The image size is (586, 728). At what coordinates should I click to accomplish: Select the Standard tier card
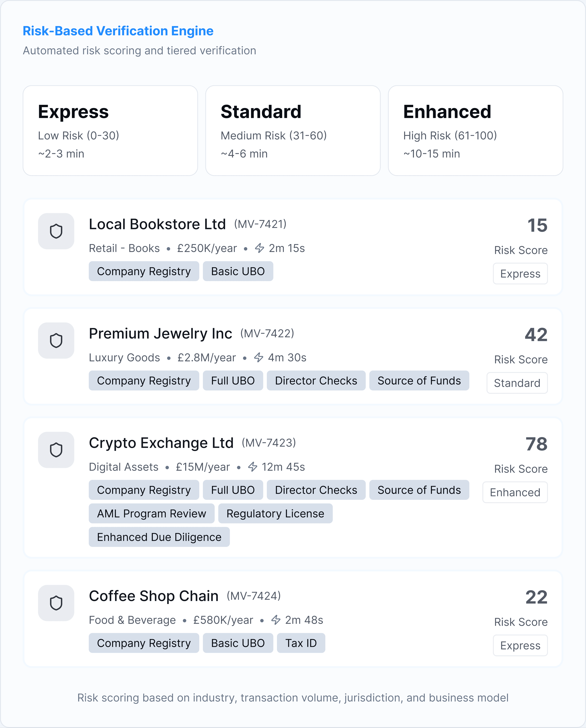[x=293, y=131]
